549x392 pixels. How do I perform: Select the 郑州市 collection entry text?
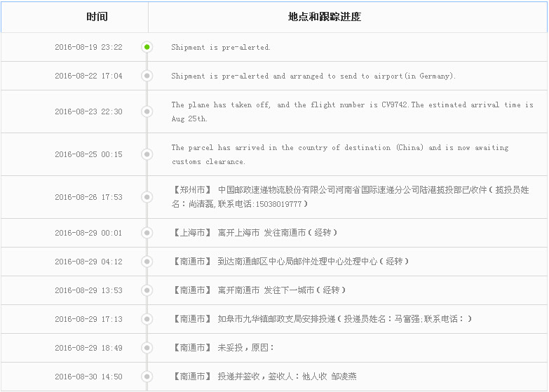click(350, 197)
